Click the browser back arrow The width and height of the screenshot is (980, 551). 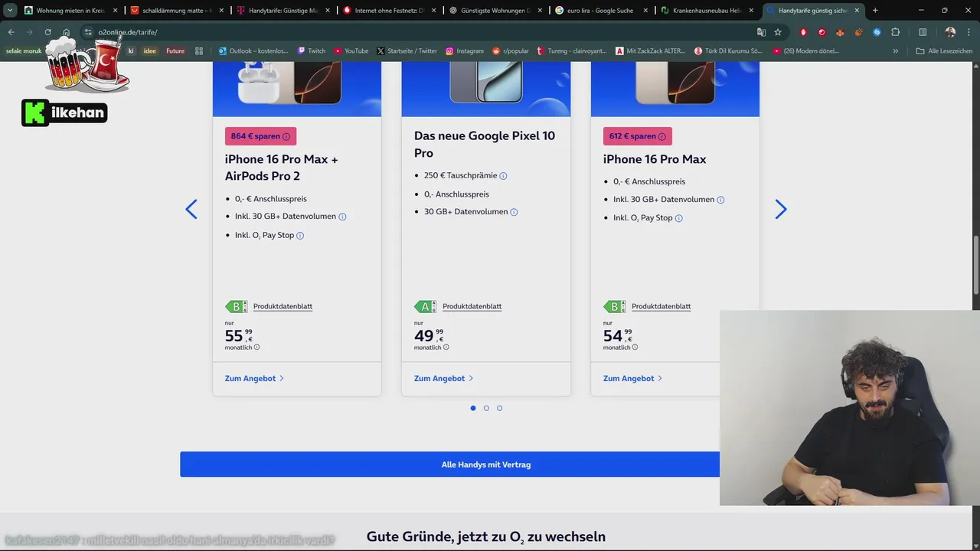11,32
